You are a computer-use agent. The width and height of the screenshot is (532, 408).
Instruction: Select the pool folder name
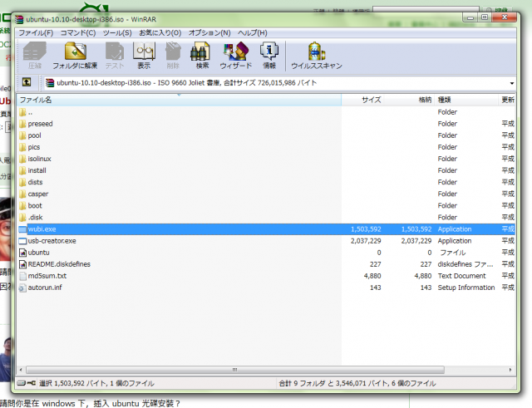(x=34, y=135)
